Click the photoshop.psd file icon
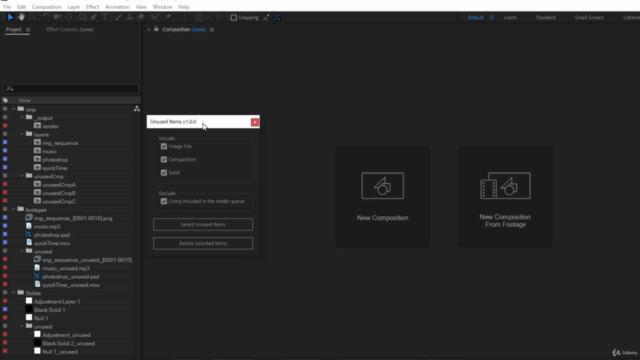Viewport: 640px width, 360px height. coord(29,234)
